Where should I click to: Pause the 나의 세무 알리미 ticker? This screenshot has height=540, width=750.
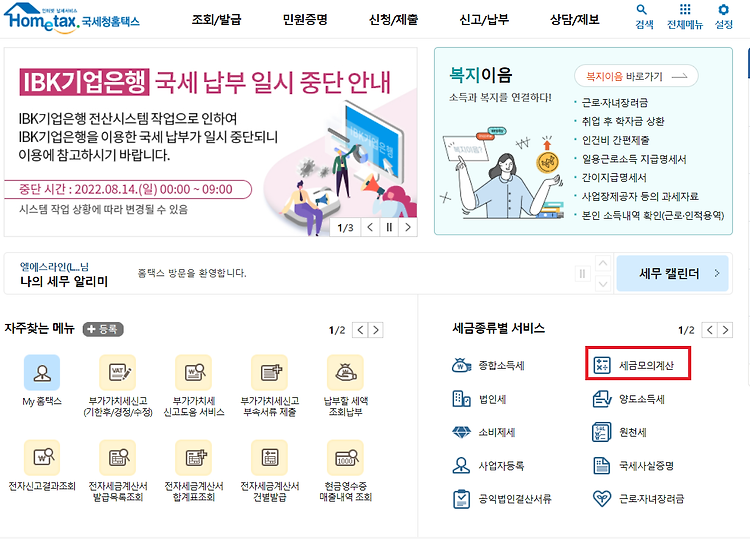click(x=582, y=274)
